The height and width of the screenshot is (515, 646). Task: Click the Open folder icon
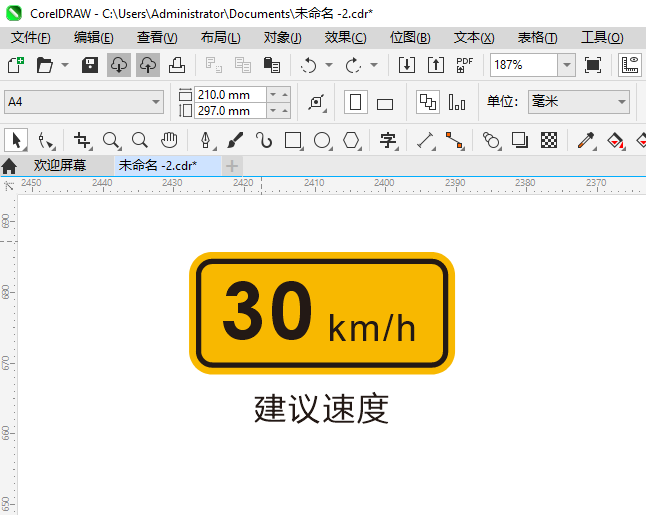(x=44, y=65)
